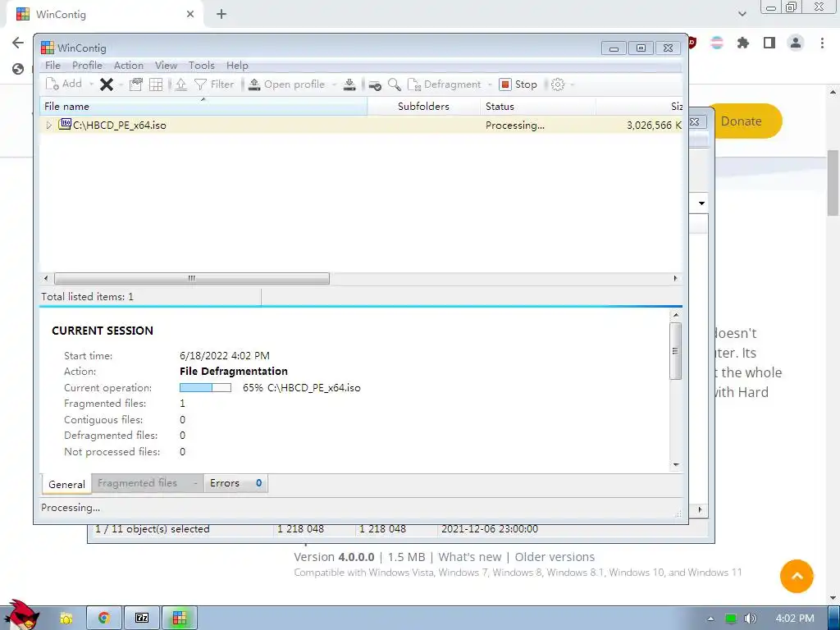Image resolution: width=840 pixels, height=630 pixels.
Task: Open 7-Zip from the taskbar
Action: [x=142, y=618]
